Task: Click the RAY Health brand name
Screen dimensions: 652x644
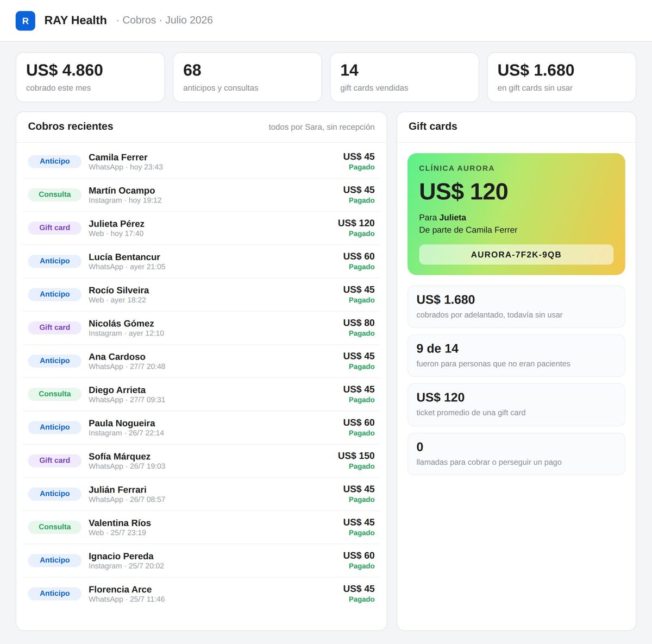Action: (x=76, y=20)
